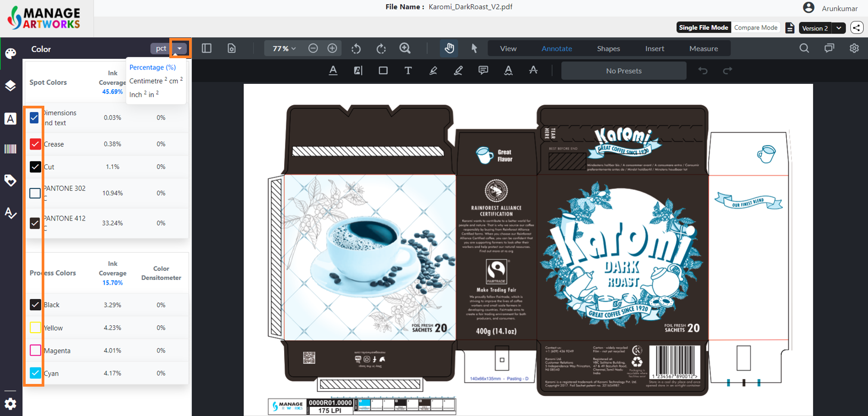The image size is (868, 416).
Task: Click the Arunkumar user name
Action: pyautogui.click(x=840, y=9)
